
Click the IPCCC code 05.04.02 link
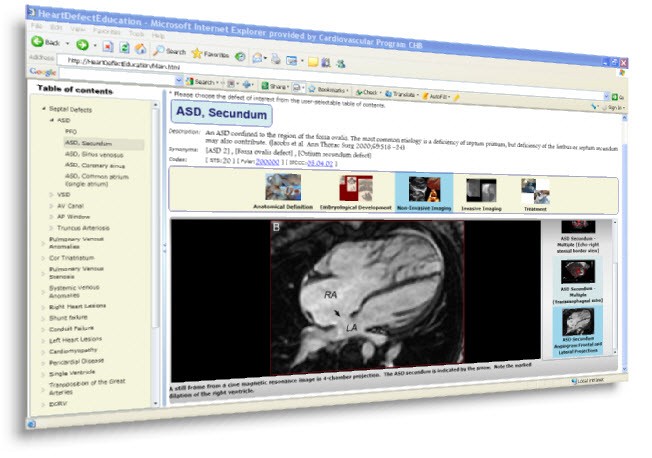tap(320, 163)
